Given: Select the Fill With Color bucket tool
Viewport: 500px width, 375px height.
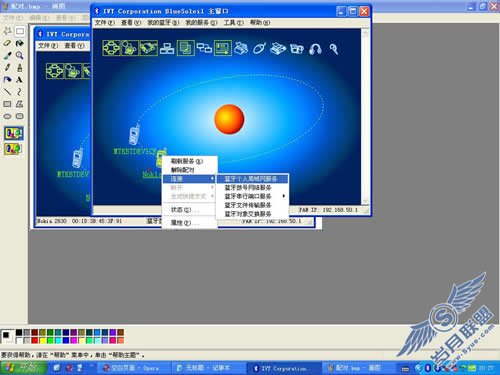Looking at the screenshot, I should [20, 43].
